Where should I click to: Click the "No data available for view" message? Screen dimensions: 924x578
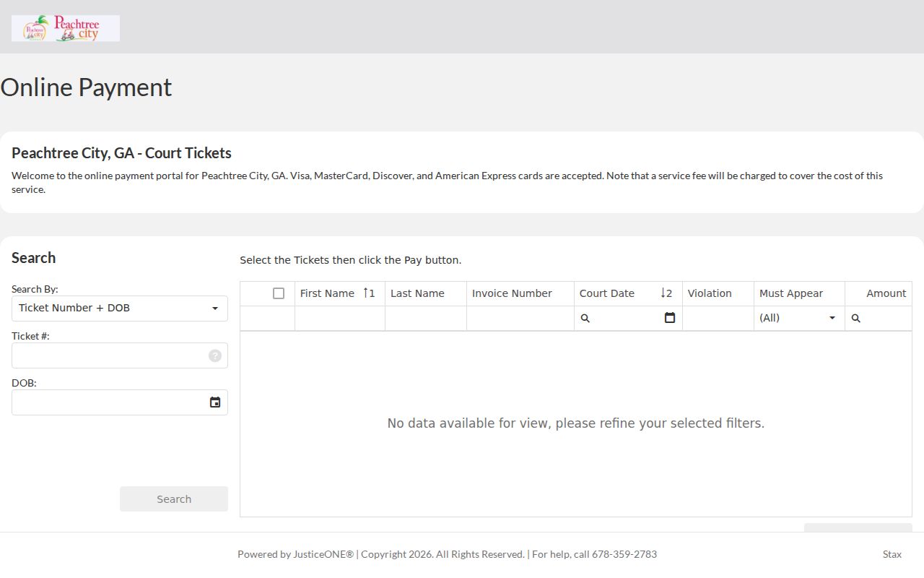click(x=576, y=423)
